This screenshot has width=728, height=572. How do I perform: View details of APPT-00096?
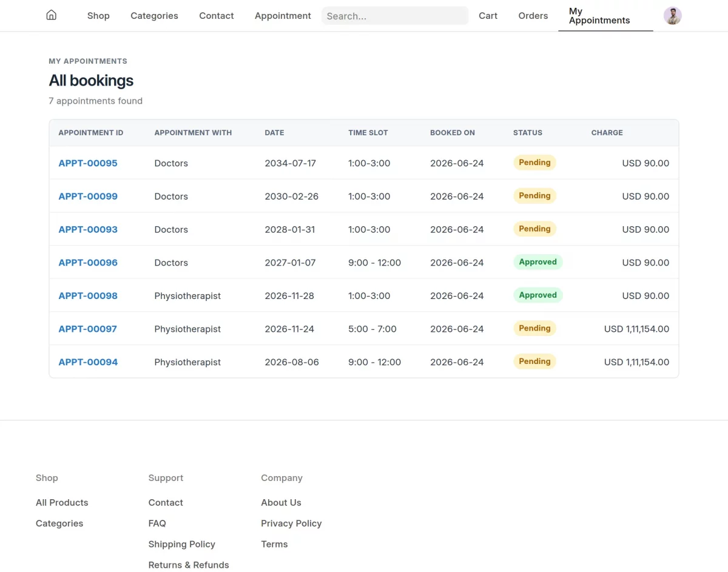pos(88,263)
